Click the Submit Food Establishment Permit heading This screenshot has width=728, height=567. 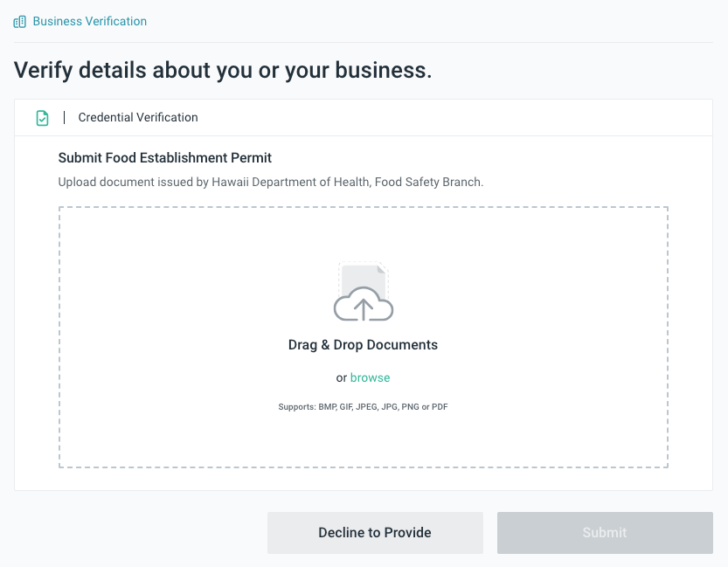[165, 158]
